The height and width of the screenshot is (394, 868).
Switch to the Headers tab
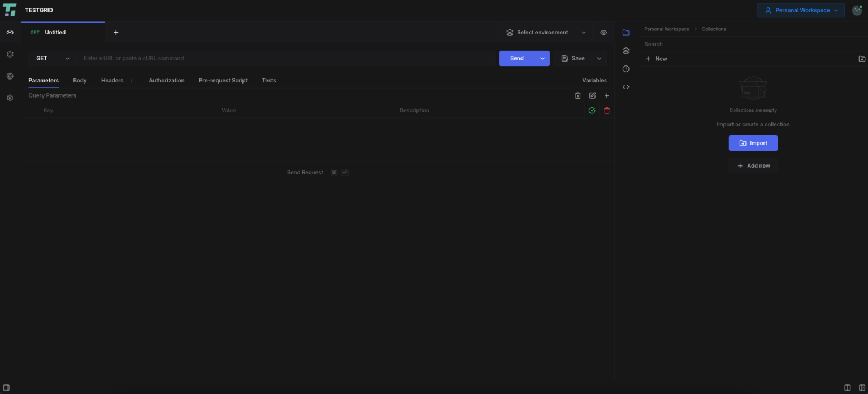point(116,81)
